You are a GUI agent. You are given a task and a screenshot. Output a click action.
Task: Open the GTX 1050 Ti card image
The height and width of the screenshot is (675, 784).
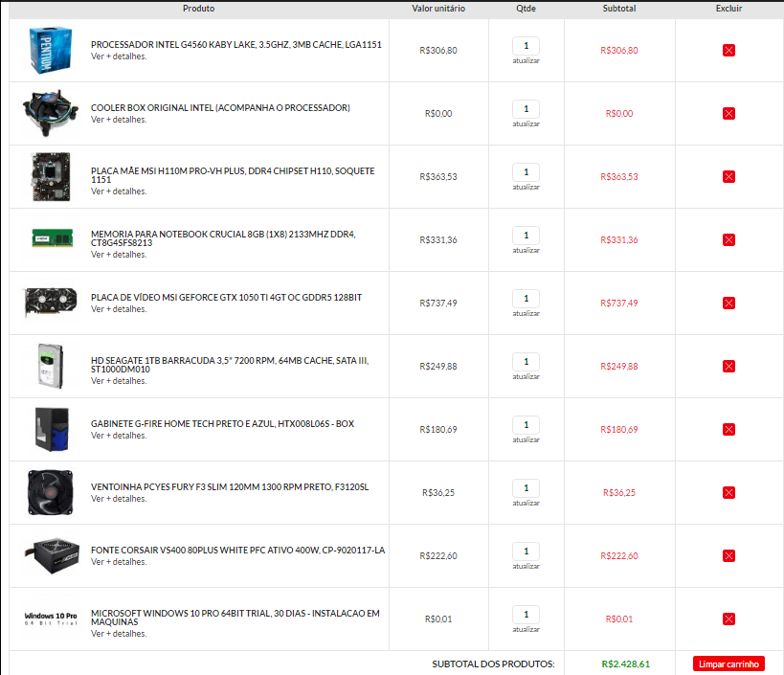pos(51,302)
